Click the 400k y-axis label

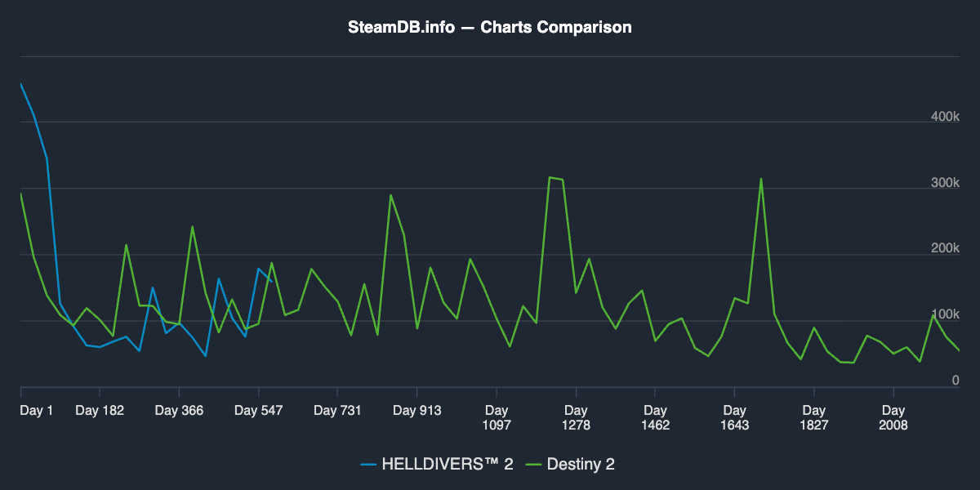[945, 117]
